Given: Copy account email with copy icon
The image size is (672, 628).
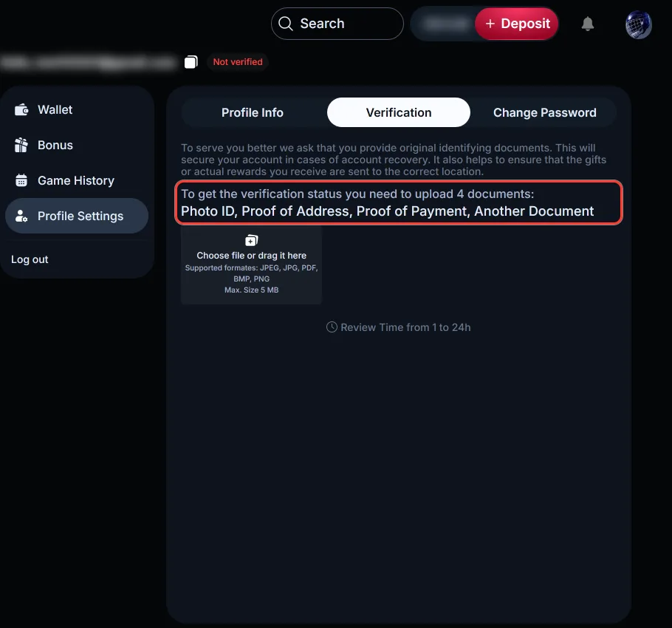Looking at the screenshot, I should [x=191, y=62].
